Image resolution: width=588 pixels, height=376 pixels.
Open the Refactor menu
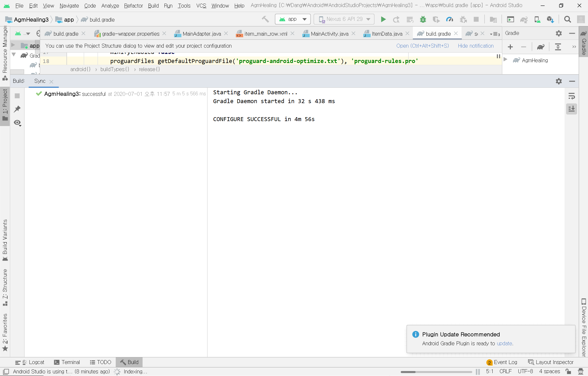pyautogui.click(x=133, y=5)
